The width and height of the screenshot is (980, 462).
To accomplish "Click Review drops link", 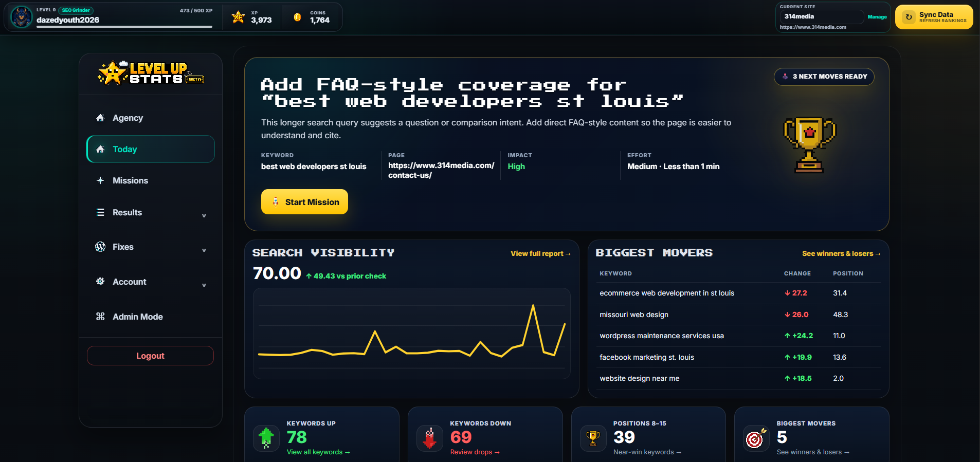I will tap(475, 452).
